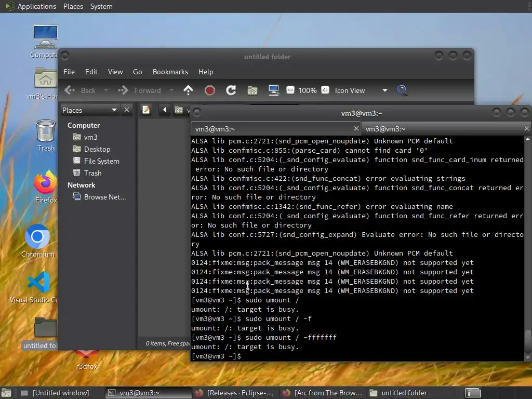Switch to Releases Eclipse taskbar entry

(x=235, y=393)
